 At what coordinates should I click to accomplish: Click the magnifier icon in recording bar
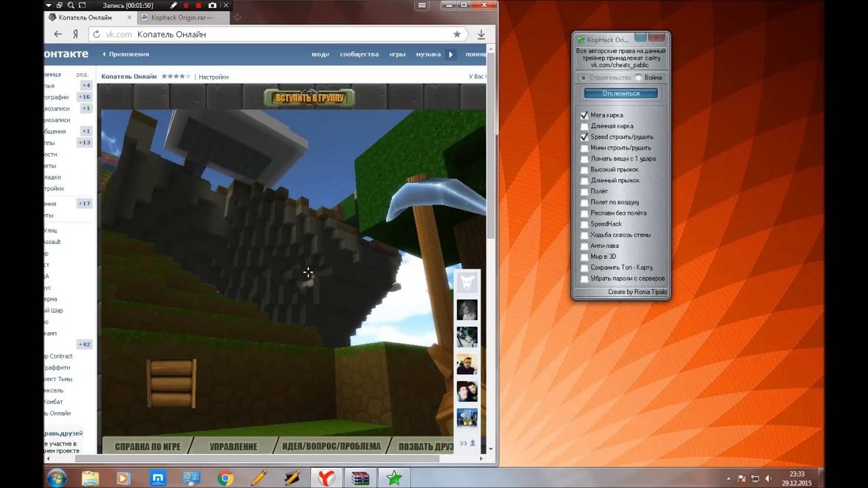click(71, 5)
